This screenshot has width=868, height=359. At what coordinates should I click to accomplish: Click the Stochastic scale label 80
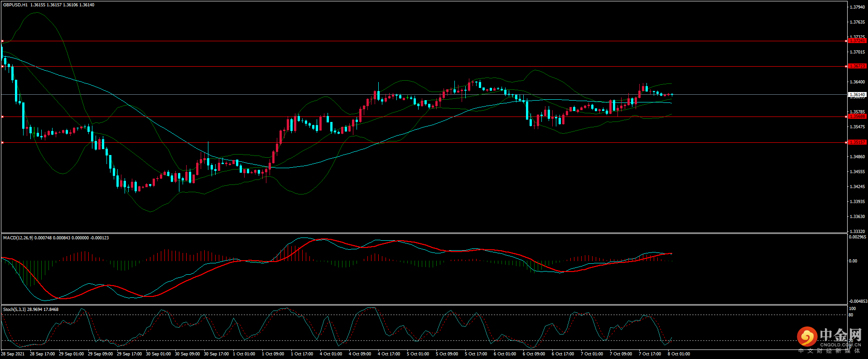851,315
